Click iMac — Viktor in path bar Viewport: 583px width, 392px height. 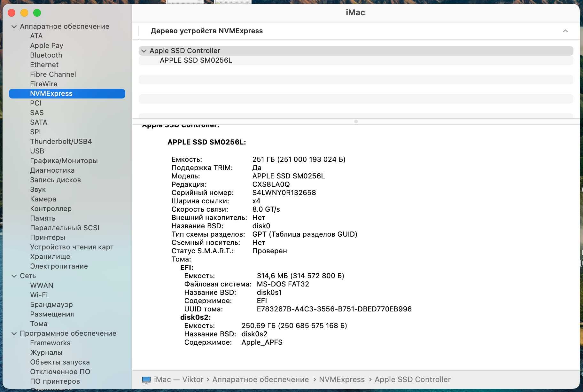[x=179, y=380]
